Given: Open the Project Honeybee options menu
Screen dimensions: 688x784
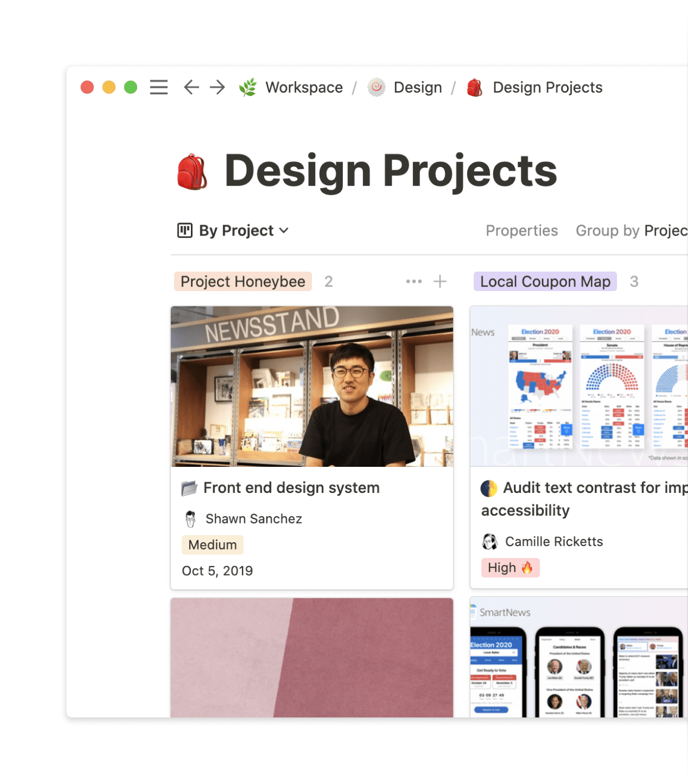Looking at the screenshot, I should [x=413, y=281].
